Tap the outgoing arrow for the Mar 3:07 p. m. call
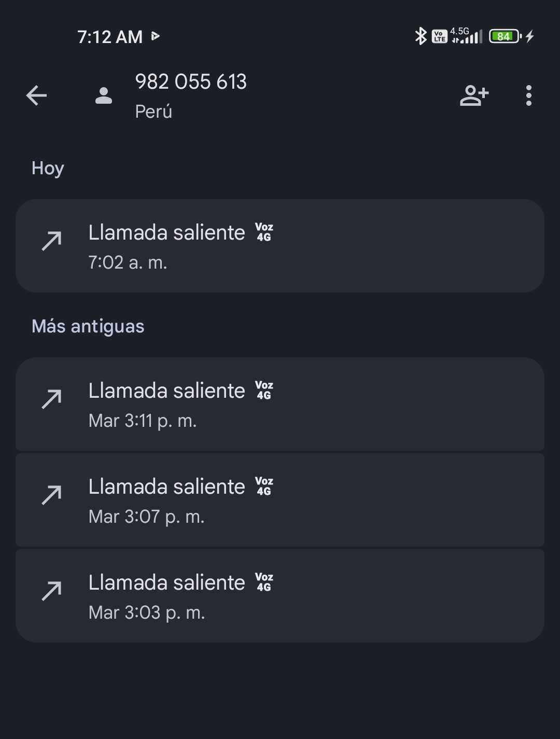The width and height of the screenshot is (560, 739). (x=52, y=495)
